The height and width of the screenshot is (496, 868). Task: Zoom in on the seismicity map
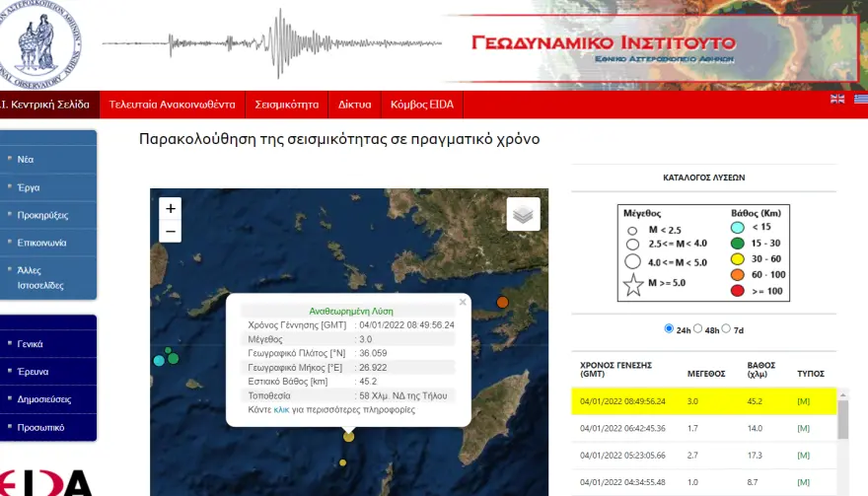click(171, 208)
